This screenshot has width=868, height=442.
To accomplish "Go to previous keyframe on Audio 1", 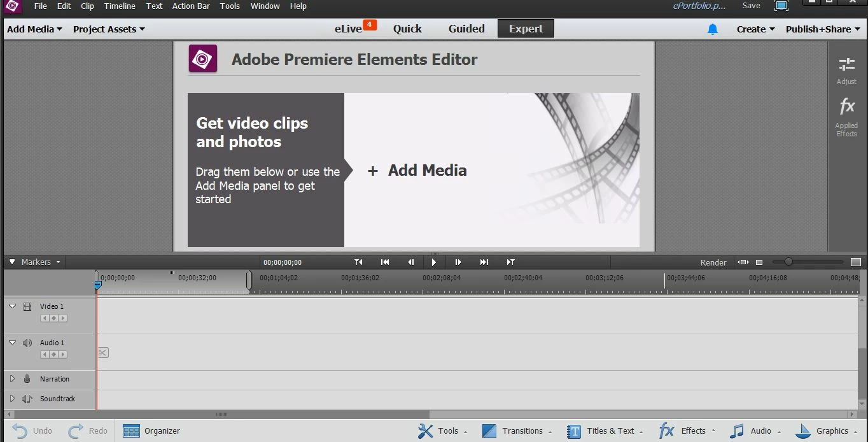I will pyautogui.click(x=45, y=354).
